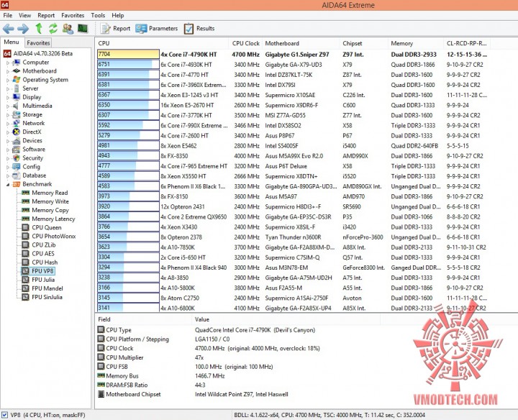Viewport: 518px width, 420px height.
Task: Select the CPU PhotoWorxx benchmark icon
Action: pyautogui.click(x=25, y=236)
